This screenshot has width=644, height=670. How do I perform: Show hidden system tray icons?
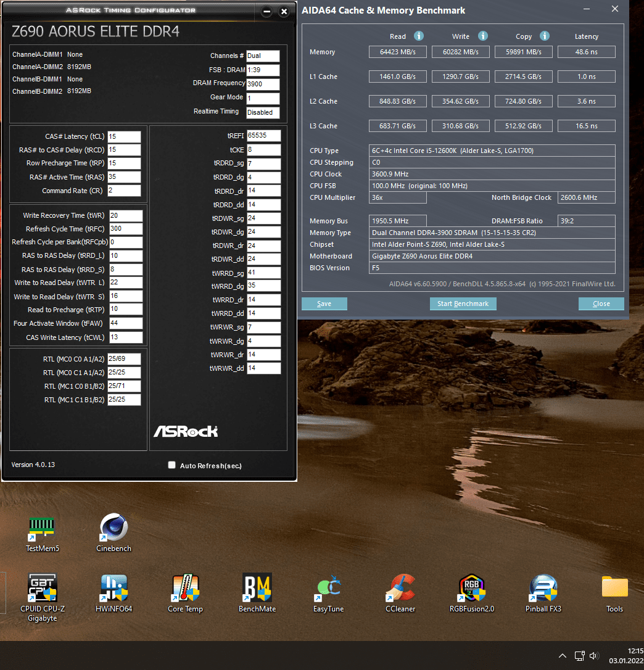click(563, 655)
